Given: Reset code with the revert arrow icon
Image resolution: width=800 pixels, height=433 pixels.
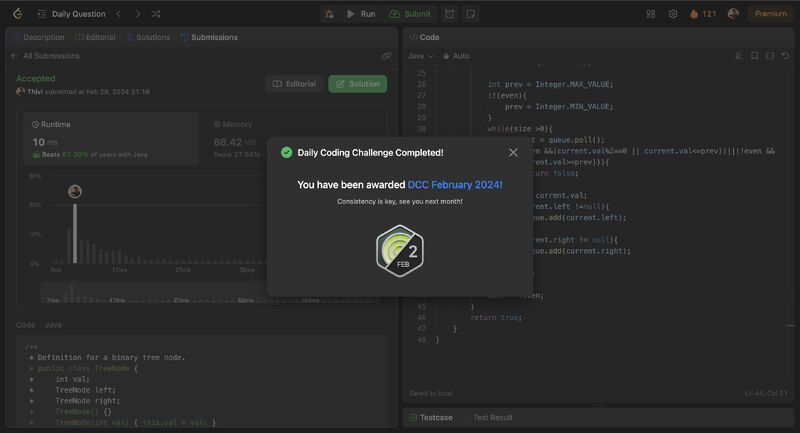Looking at the screenshot, I should pyautogui.click(x=785, y=56).
